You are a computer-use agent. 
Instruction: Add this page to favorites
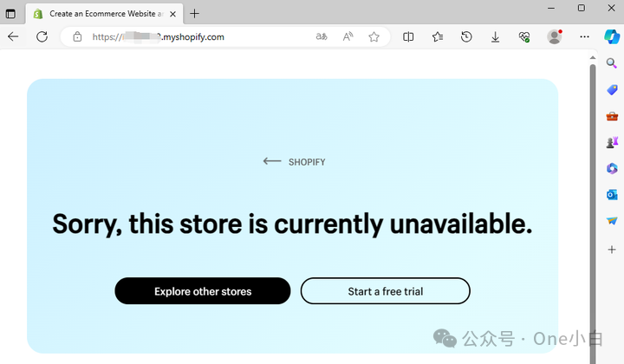pyautogui.click(x=374, y=37)
